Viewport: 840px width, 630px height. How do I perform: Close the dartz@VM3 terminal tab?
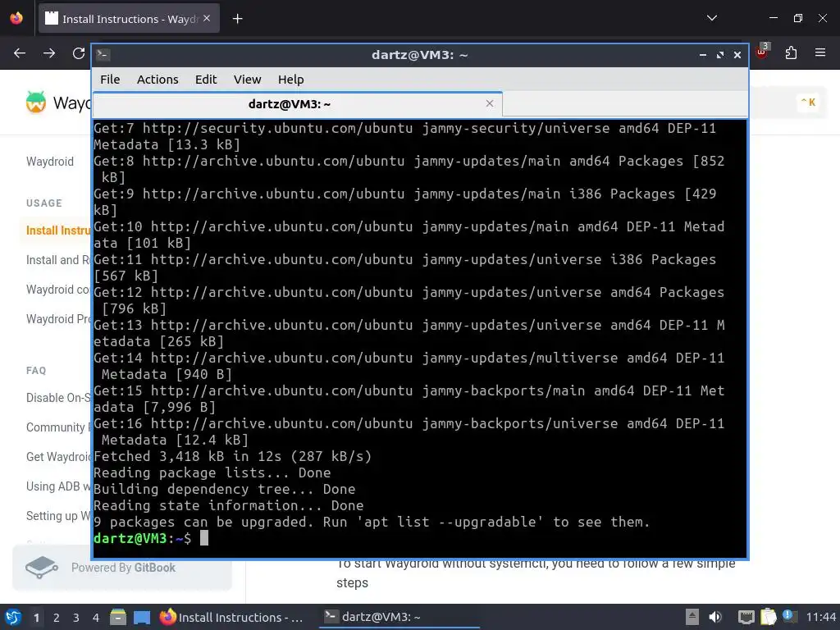click(489, 103)
